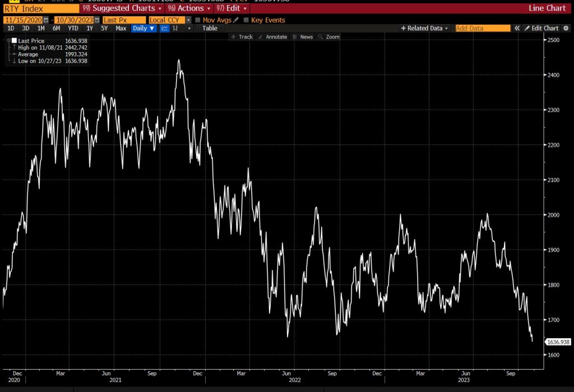The image size is (574, 392).
Task: Open end date calendar picker
Action: click(x=97, y=20)
